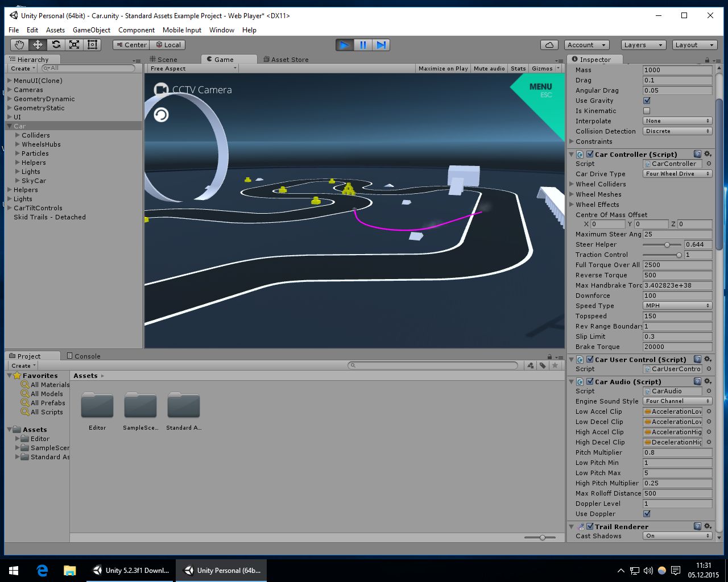Select the Rect transform tool
The image size is (728, 582).
click(92, 44)
